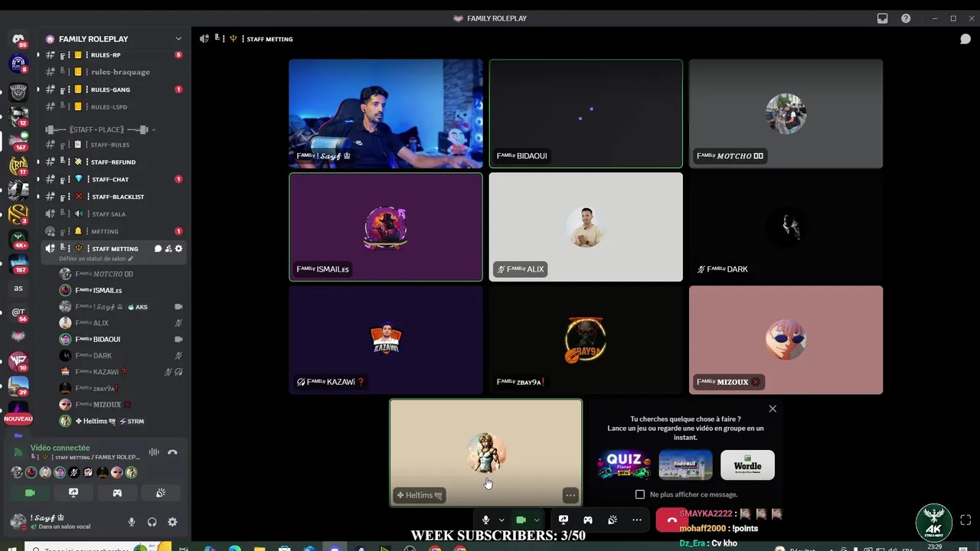The width and height of the screenshot is (980, 551).
Task: Select Heltims in voice member list
Action: click(x=121, y=421)
